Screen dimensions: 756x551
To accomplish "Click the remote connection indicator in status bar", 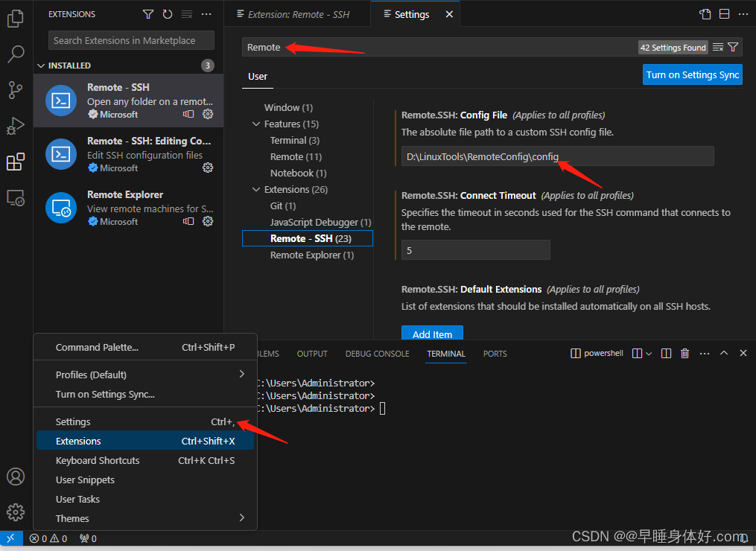I will click(10, 538).
